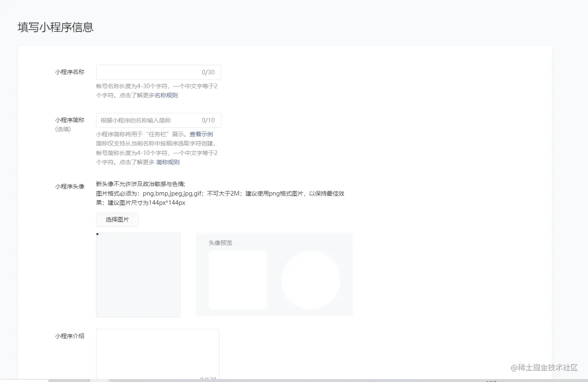The image size is (588, 382).
Task: Click the 选择图片 button to choose an avatar
Action: pyautogui.click(x=117, y=219)
